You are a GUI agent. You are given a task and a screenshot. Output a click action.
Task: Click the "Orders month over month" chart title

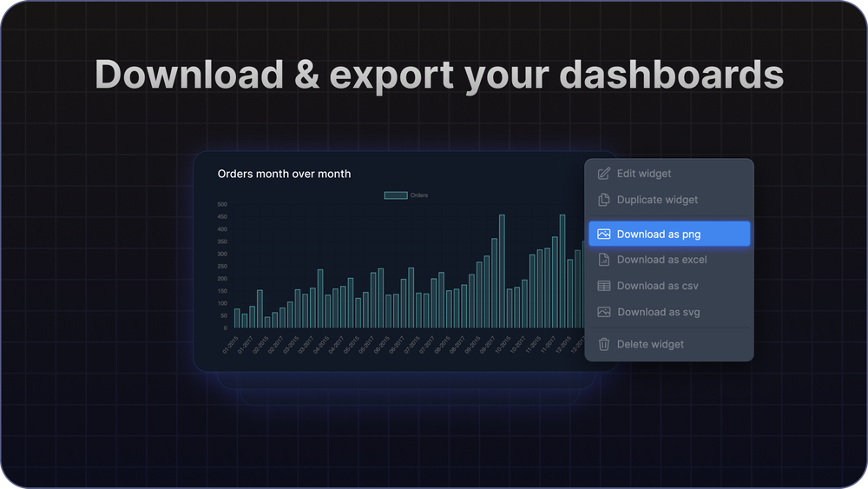tap(284, 174)
